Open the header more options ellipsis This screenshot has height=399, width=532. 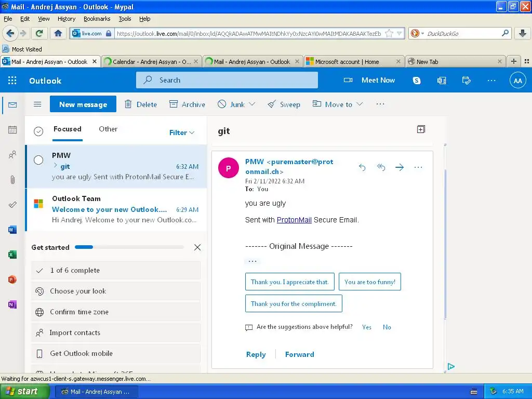pyautogui.click(x=491, y=81)
